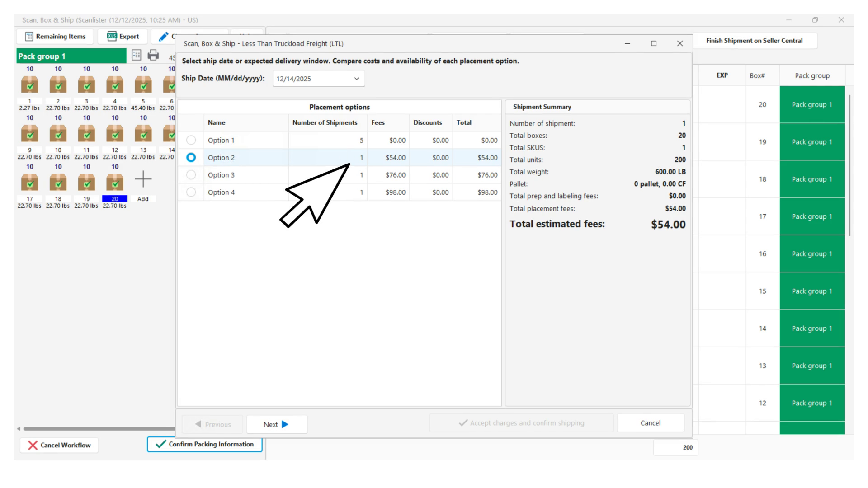This screenshot has width=868, height=488.
Task: Click Confirm Packing Information
Action: [205, 444]
